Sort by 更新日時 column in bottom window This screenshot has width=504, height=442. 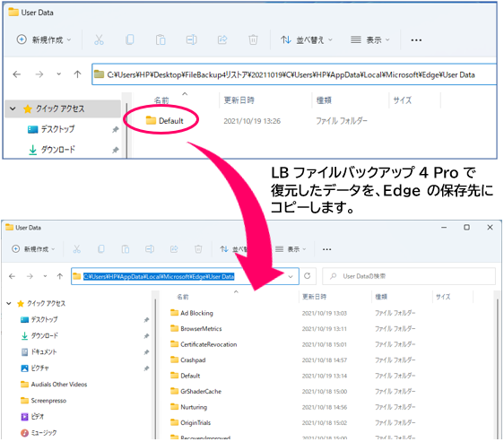[315, 297]
